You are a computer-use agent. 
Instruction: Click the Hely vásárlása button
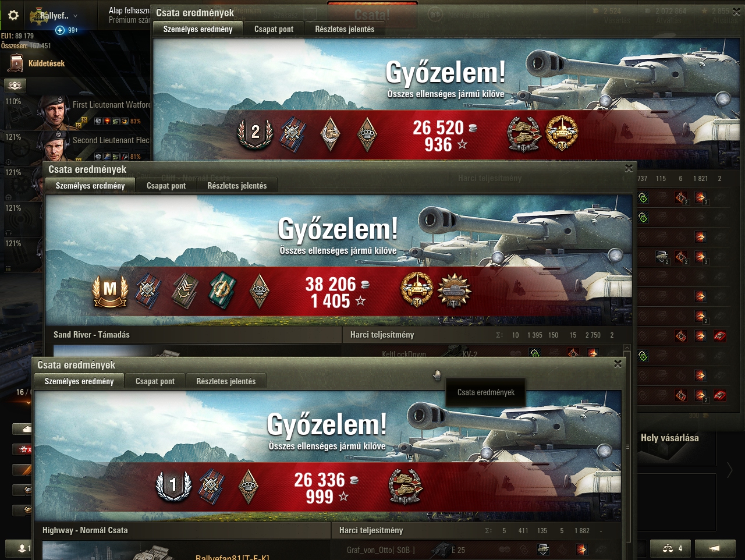click(670, 438)
